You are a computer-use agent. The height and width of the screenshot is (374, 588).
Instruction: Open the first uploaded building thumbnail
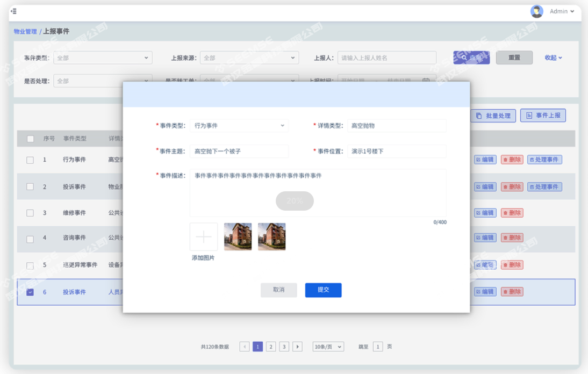238,236
